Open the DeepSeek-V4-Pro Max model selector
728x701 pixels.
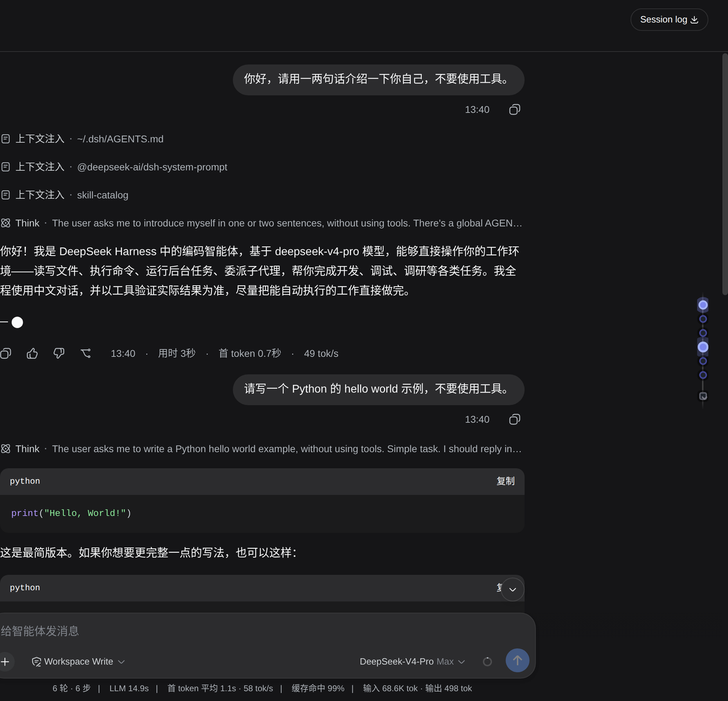pyautogui.click(x=412, y=662)
